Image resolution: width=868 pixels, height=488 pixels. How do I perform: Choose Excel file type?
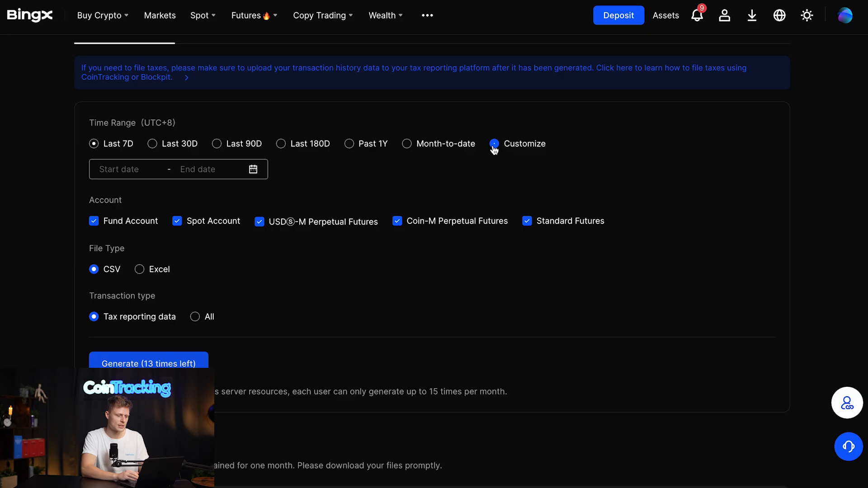[x=152, y=269]
